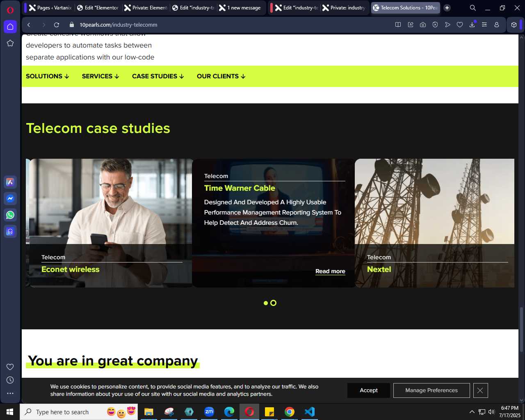The image size is (525, 420).
Task: Select the second carousel dot indicator
Action: point(274,303)
